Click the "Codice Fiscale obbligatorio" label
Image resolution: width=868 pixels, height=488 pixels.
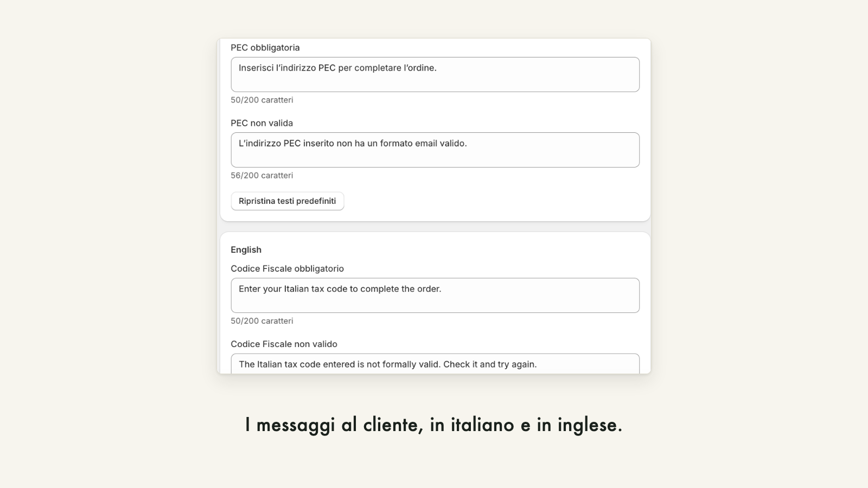point(288,269)
